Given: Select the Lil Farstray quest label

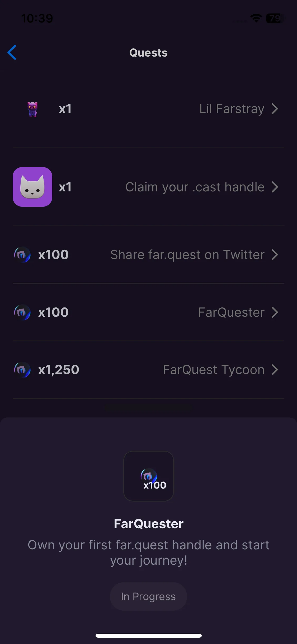Looking at the screenshot, I should coord(232,109).
